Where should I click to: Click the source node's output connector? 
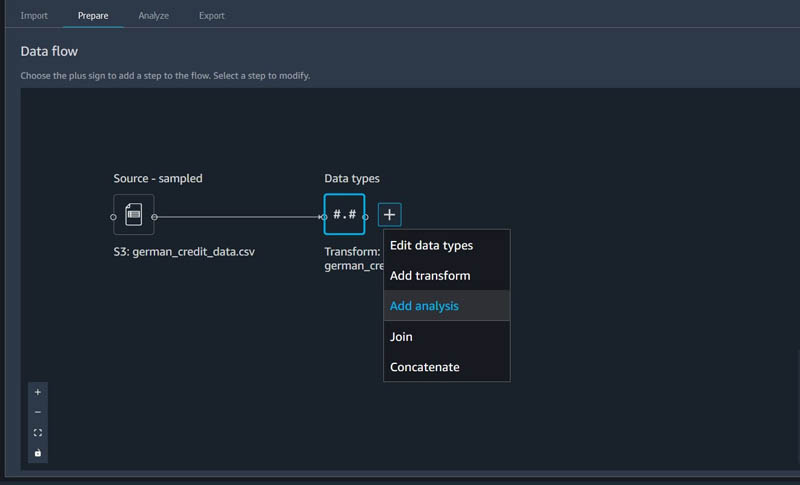coord(154,217)
